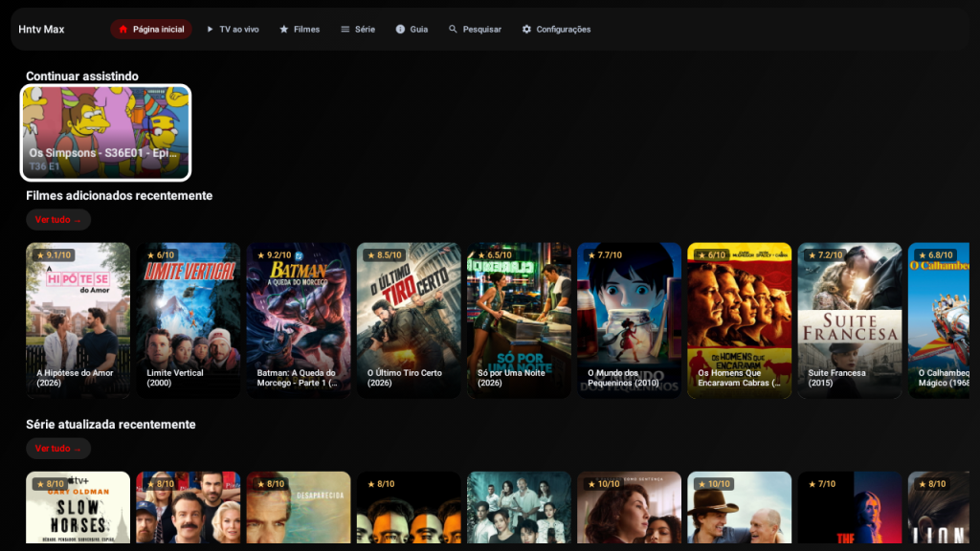The image size is (980, 551).
Task: Click the Hntv Max logo text
Action: click(x=41, y=30)
